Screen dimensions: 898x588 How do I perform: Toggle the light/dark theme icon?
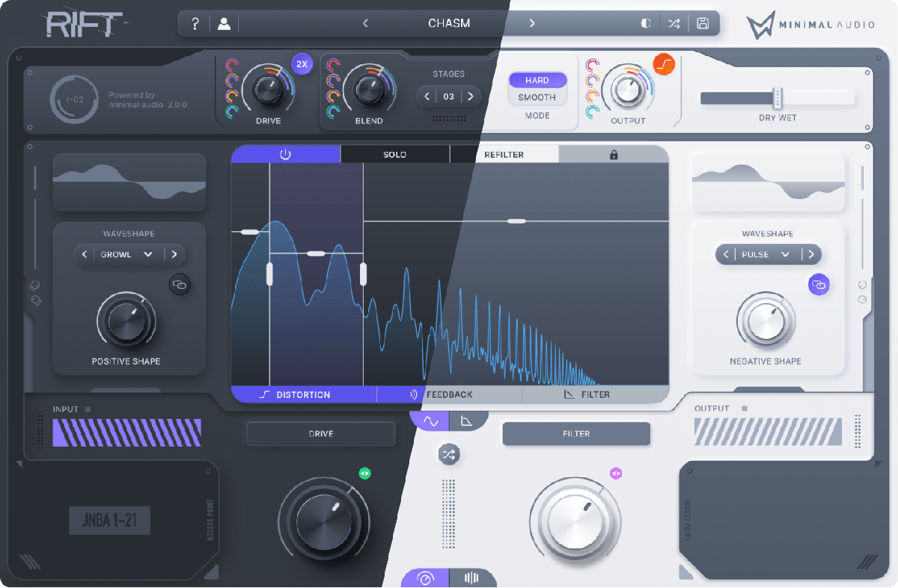(x=646, y=23)
